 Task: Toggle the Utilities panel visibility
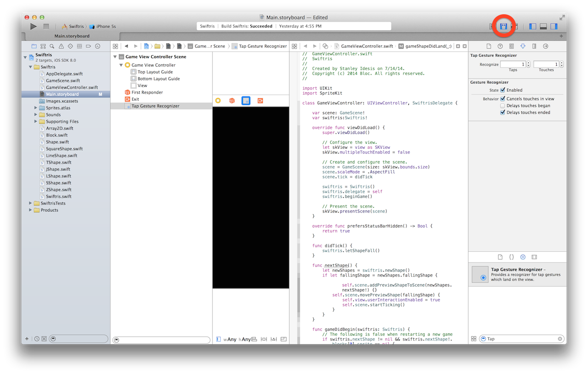[554, 27]
